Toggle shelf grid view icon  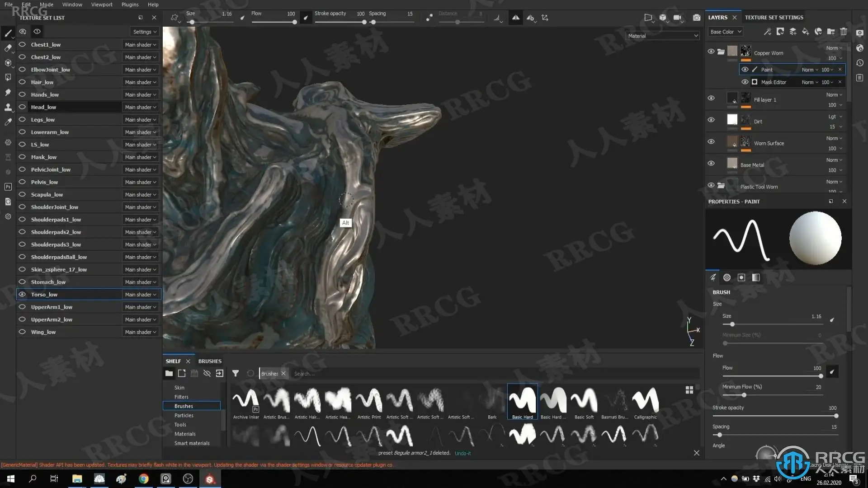click(x=689, y=390)
